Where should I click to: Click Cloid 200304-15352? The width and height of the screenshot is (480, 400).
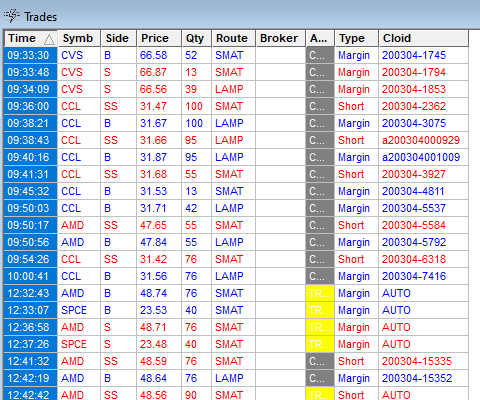(x=417, y=378)
